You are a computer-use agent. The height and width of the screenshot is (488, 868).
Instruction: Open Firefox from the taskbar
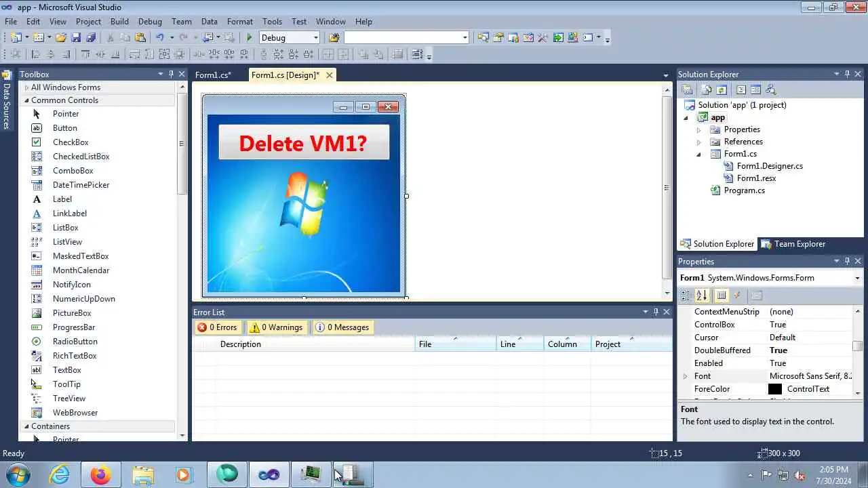101,475
